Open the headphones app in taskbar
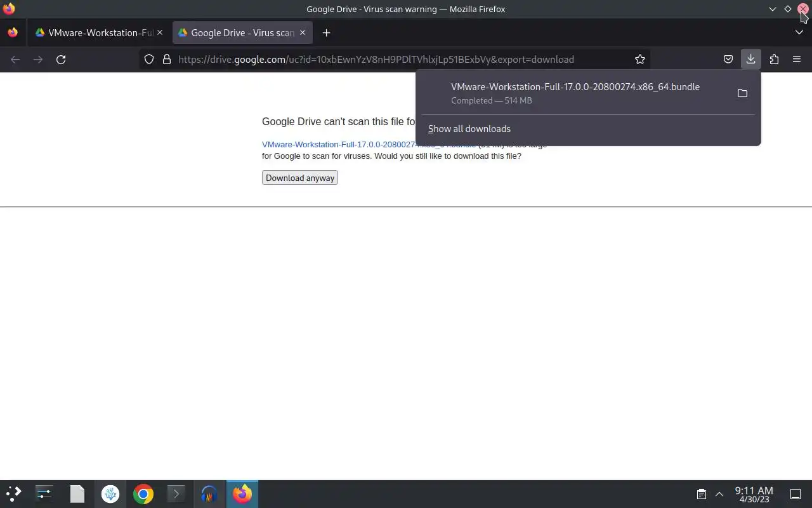Screen dimensions: 812x508 coord(209,493)
